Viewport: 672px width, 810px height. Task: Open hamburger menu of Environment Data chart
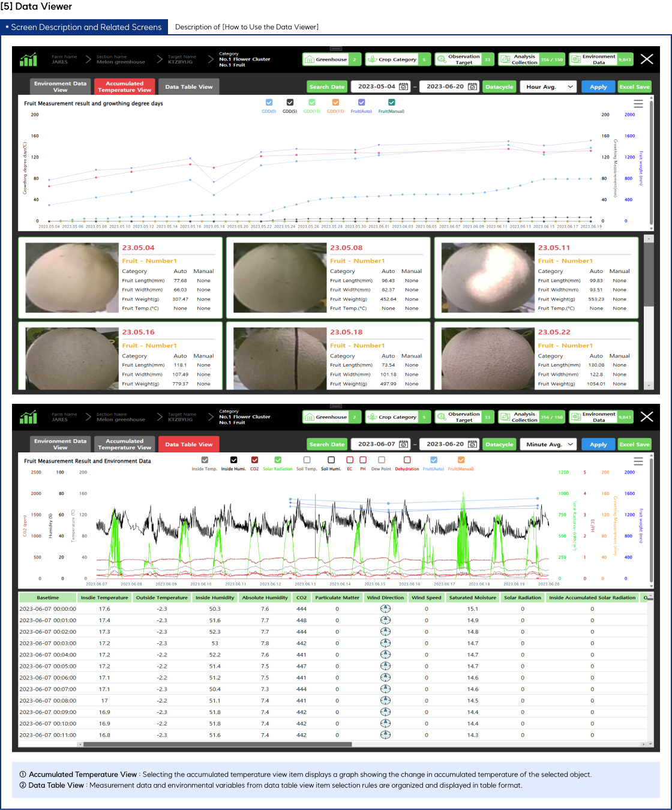coord(638,461)
